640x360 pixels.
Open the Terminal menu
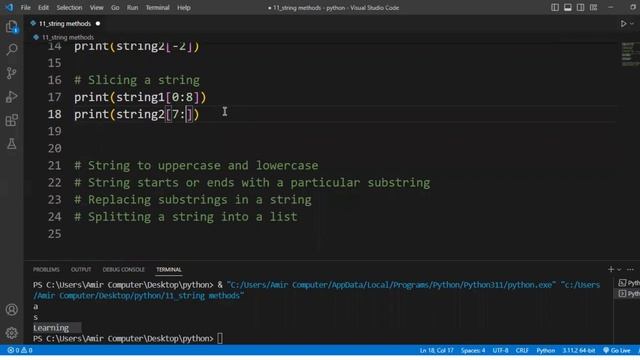pyautogui.click(x=158, y=7)
